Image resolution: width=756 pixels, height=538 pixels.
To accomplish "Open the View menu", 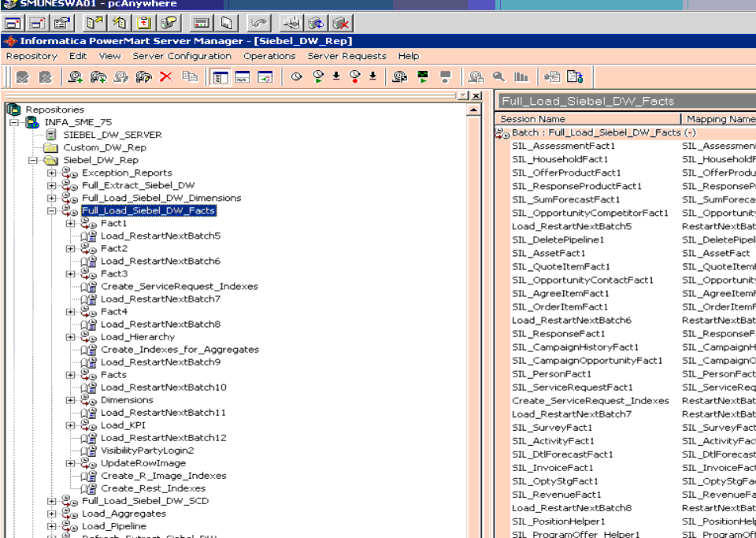I will tap(110, 56).
